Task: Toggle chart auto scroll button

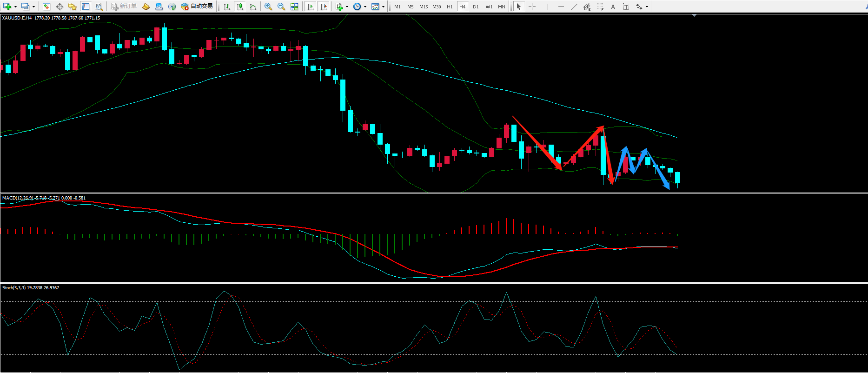Action: (x=311, y=7)
